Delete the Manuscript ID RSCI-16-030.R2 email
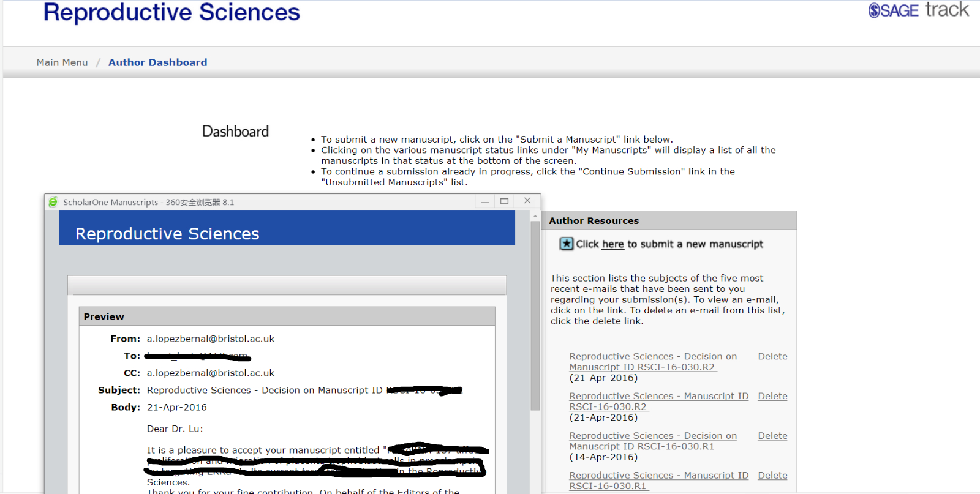This screenshot has width=980, height=494. pyautogui.click(x=772, y=396)
